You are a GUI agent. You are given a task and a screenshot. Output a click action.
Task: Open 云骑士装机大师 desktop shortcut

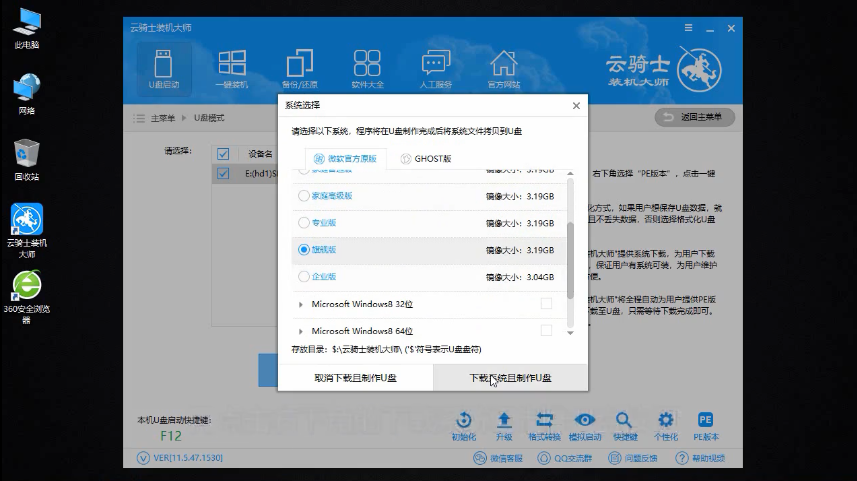click(26, 231)
